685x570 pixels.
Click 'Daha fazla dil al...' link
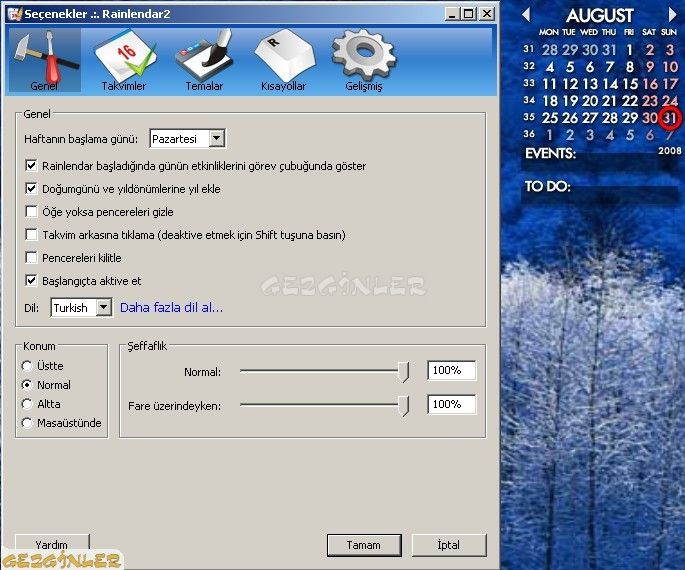point(171,307)
